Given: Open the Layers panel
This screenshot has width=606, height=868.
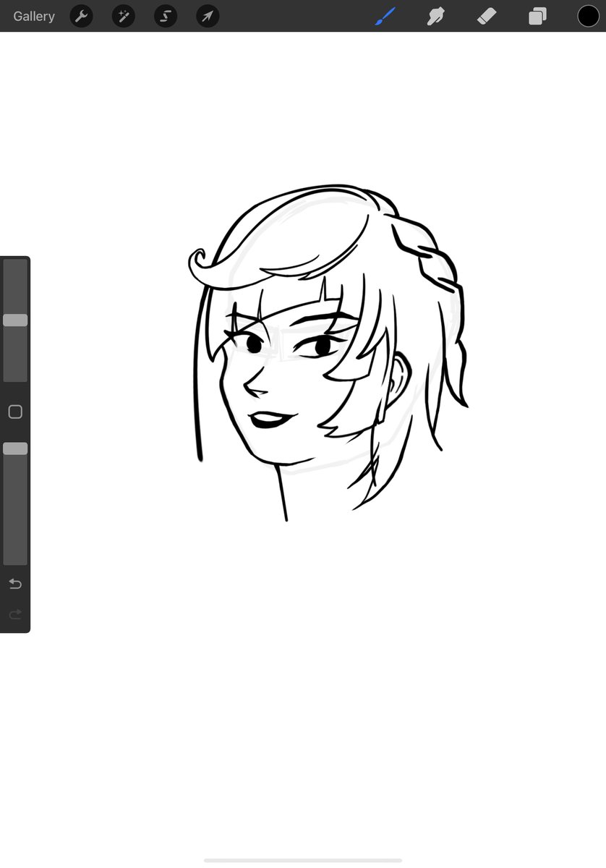Looking at the screenshot, I should pyautogui.click(x=537, y=16).
